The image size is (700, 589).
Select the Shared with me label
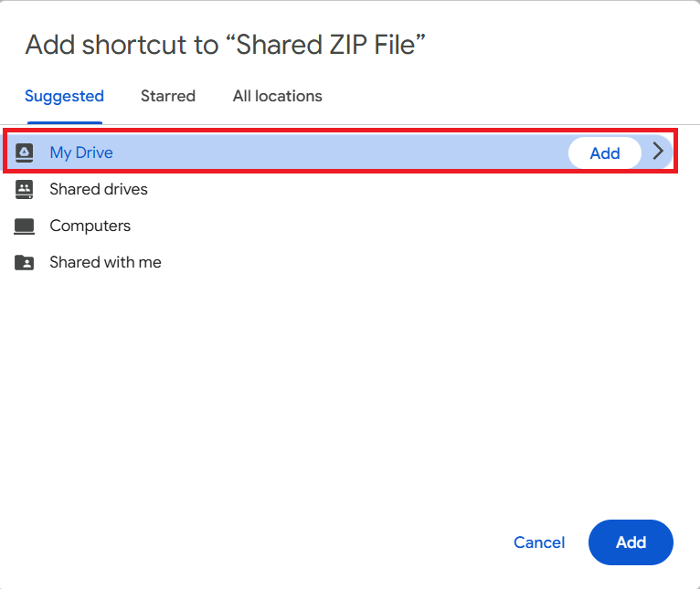tap(105, 262)
